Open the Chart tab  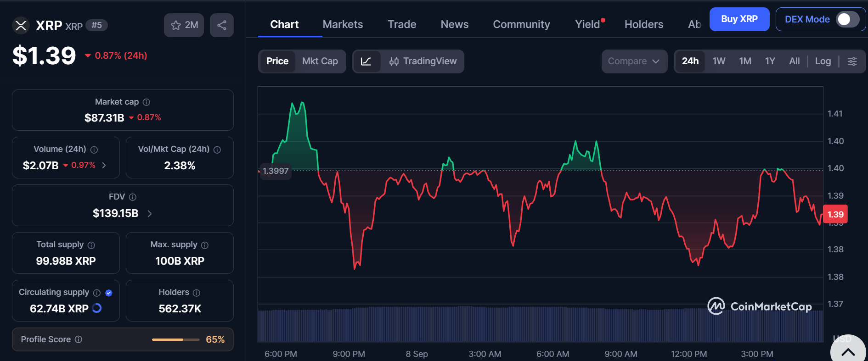[x=284, y=24]
